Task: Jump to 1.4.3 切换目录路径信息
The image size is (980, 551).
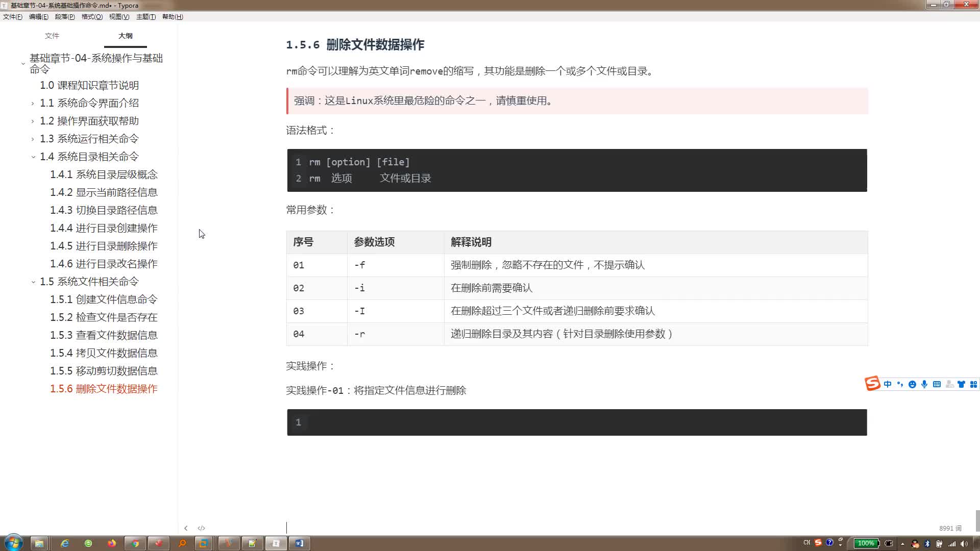Action: coord(104,210)
